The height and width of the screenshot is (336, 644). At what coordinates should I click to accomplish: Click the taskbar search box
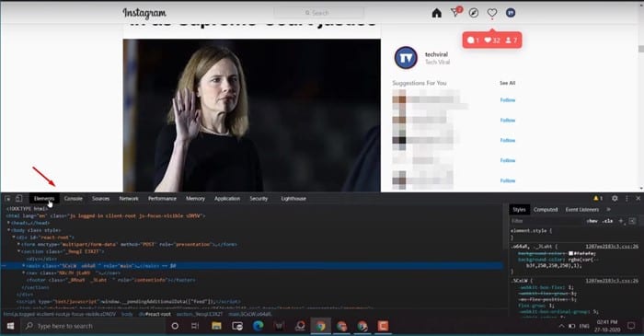coord(93,326)
